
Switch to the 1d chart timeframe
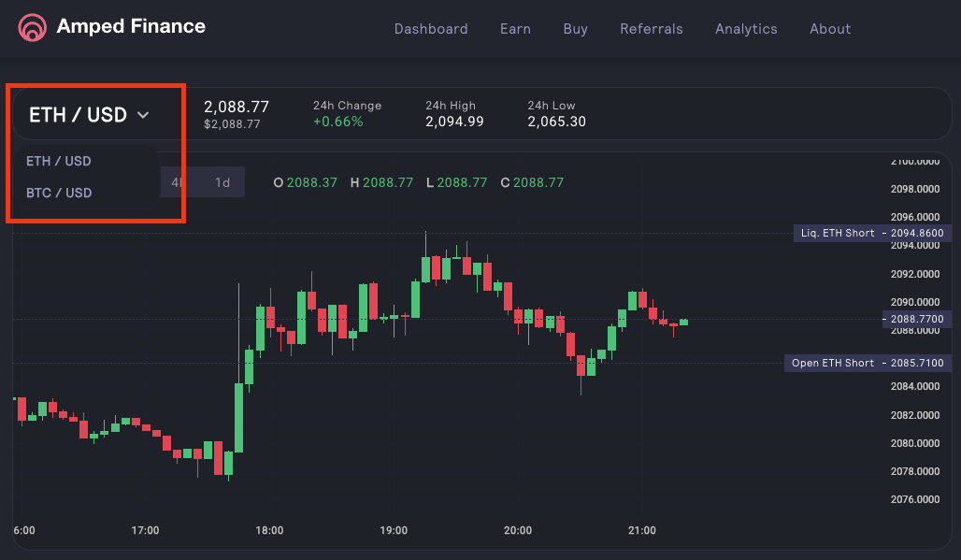tap(223, 181)
